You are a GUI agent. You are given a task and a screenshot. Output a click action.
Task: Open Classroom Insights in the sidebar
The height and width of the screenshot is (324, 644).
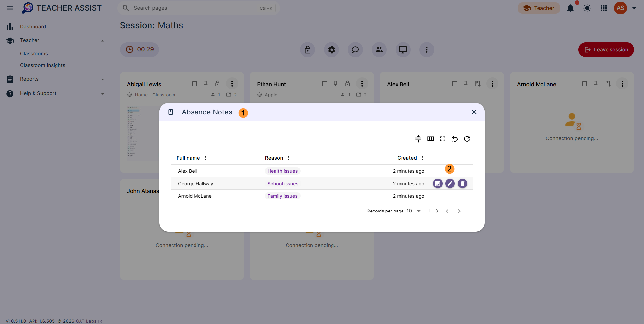[43, 65]
